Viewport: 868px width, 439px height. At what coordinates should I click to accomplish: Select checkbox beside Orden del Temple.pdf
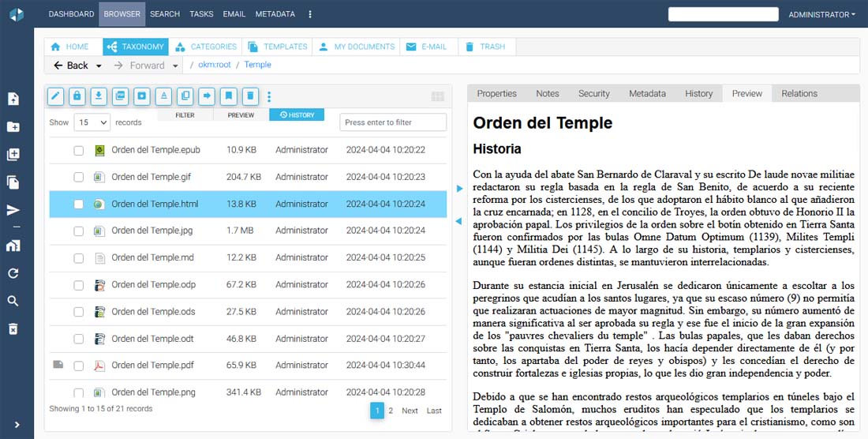[x=79, y=366]
